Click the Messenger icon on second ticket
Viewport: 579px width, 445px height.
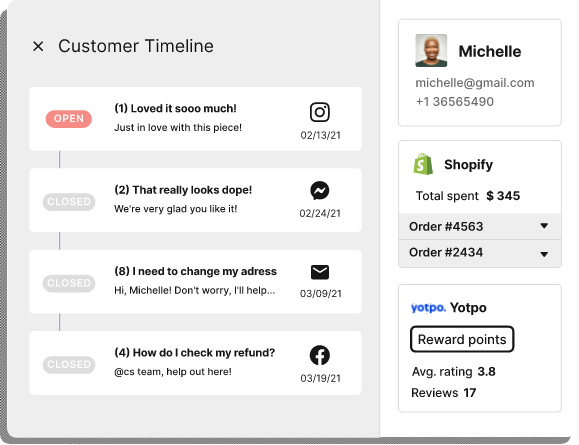coord(320,191)
